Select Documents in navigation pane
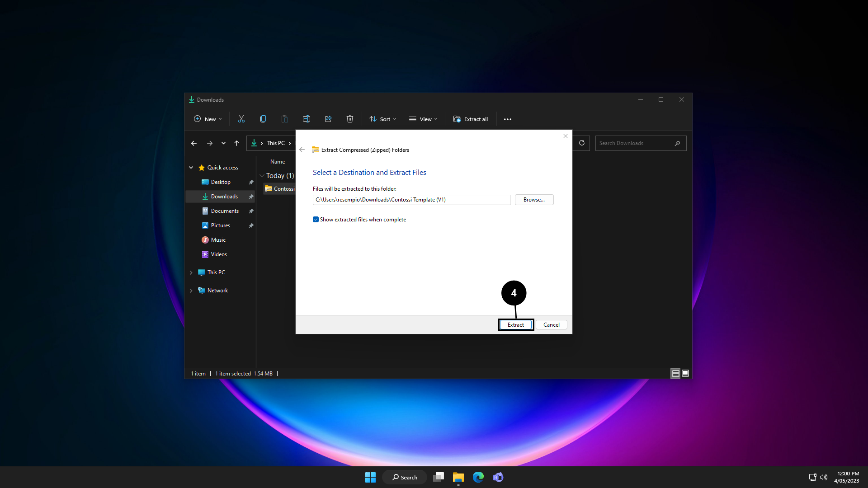 [225, 211]
